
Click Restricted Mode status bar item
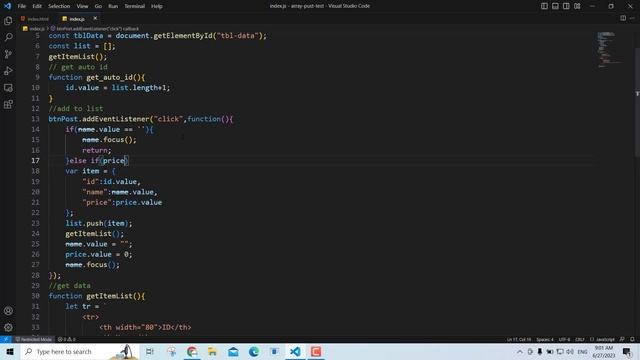pos(33,339)
